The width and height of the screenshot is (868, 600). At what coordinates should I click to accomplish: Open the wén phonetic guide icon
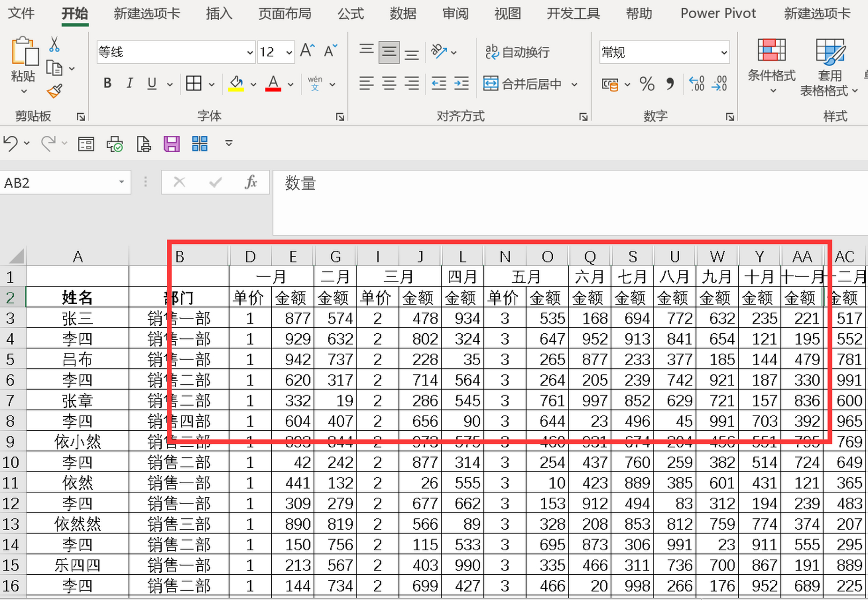point(315,84)
